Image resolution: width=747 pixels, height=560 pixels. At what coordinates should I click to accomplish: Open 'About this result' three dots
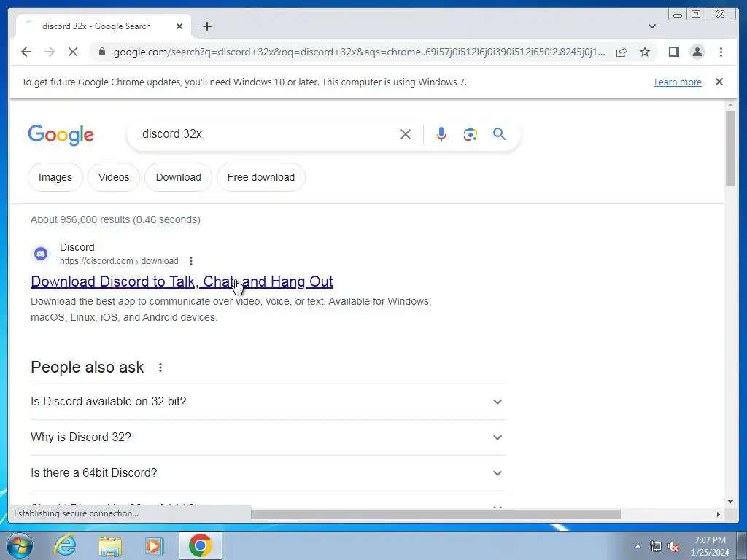[x=190, y=261]
